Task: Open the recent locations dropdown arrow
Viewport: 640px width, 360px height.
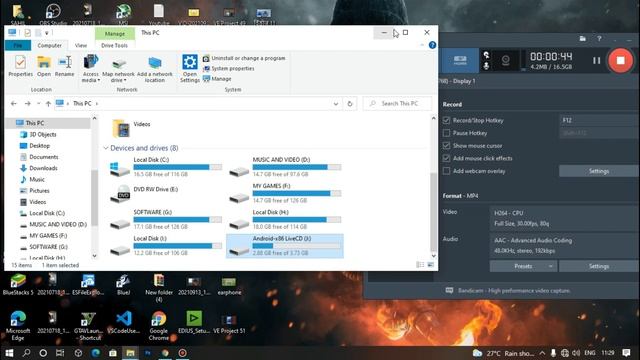Action: [x=38, y=104]
